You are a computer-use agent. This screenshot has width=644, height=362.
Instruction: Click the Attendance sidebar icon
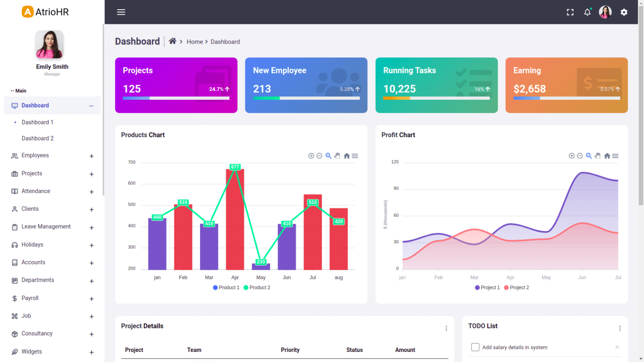pyautogui.click(x=14, y=191)
